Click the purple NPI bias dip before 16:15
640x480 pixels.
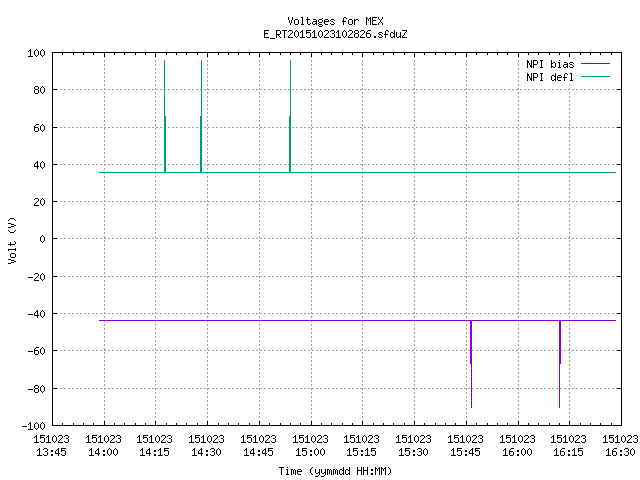pyautogui.click(x=560, y=364)
